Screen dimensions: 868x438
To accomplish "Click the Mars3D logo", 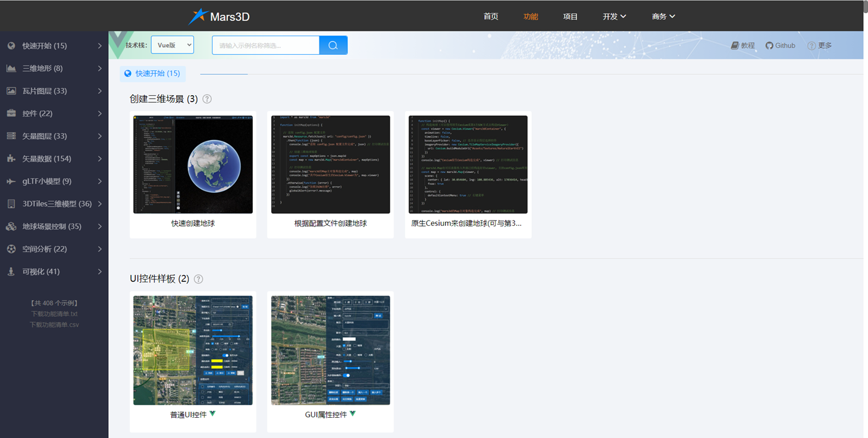I will 219,17.
